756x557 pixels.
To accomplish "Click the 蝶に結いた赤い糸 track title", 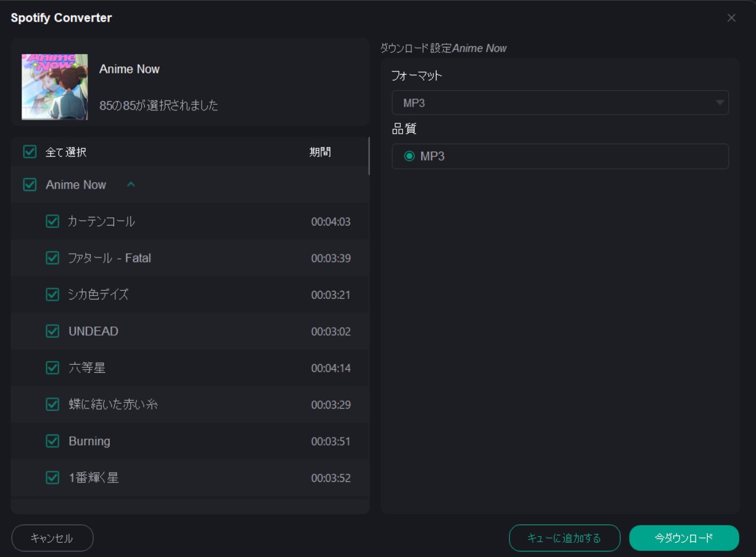I will 114,405.
